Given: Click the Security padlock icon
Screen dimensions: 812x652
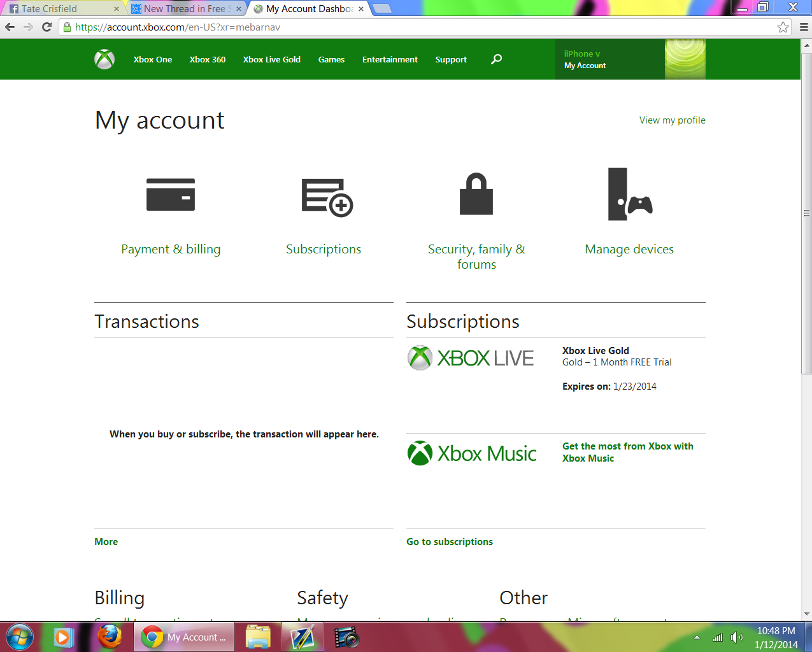Looking at the screenshot, I should pos(476,194).
